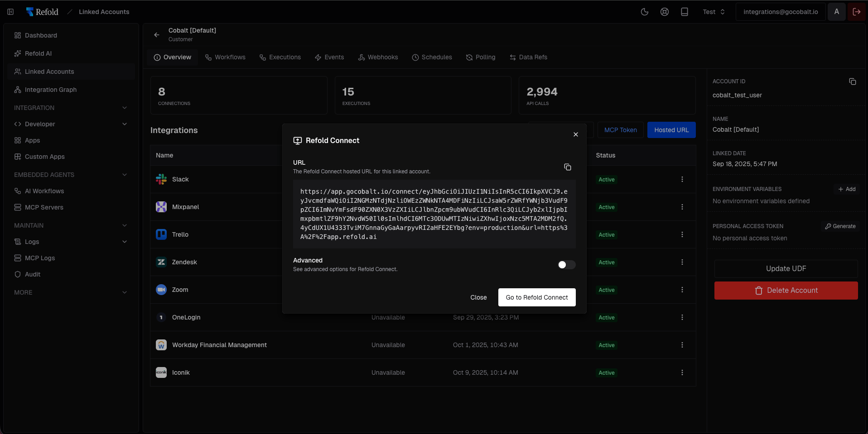Copy the Refold Connect URL
The image size is (868, 434).
point(568,167)
